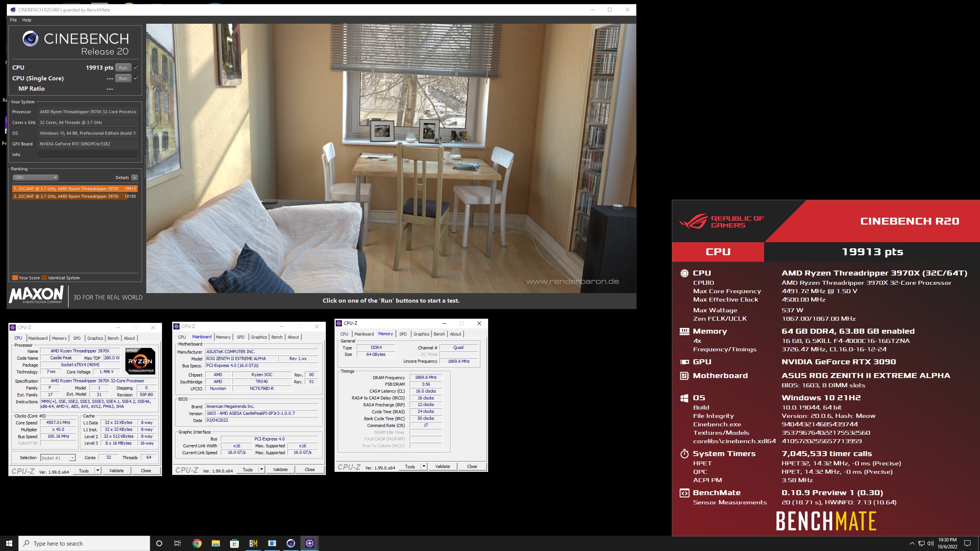Run the CPU multi-core benchmark

coord(123,68)
